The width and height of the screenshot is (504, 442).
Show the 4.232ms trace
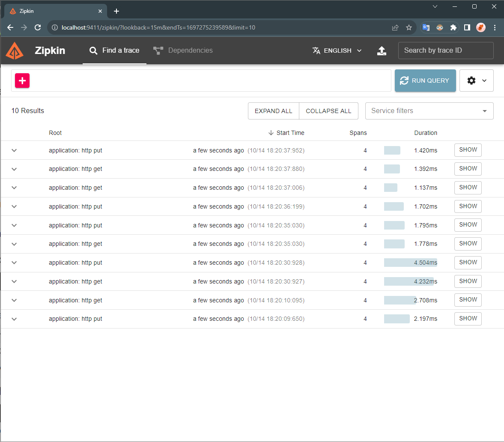point(468,281)
